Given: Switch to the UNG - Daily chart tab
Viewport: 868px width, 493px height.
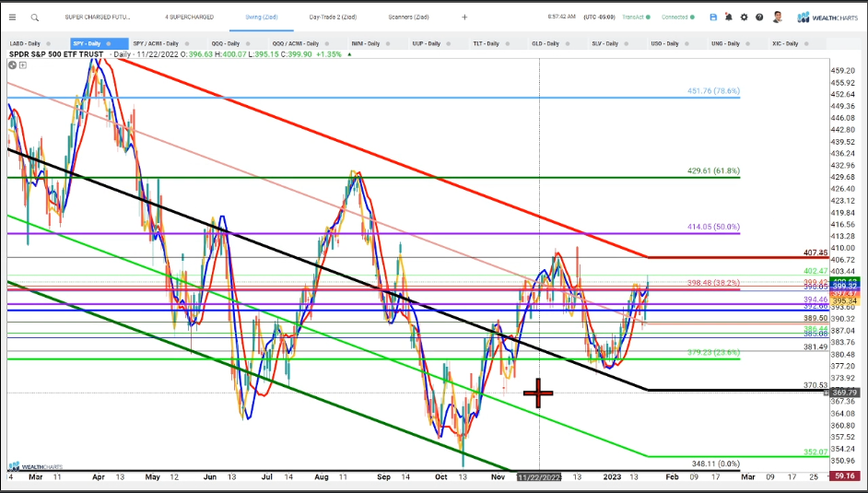Looking at the screenshot, I should tap(725, 43).
